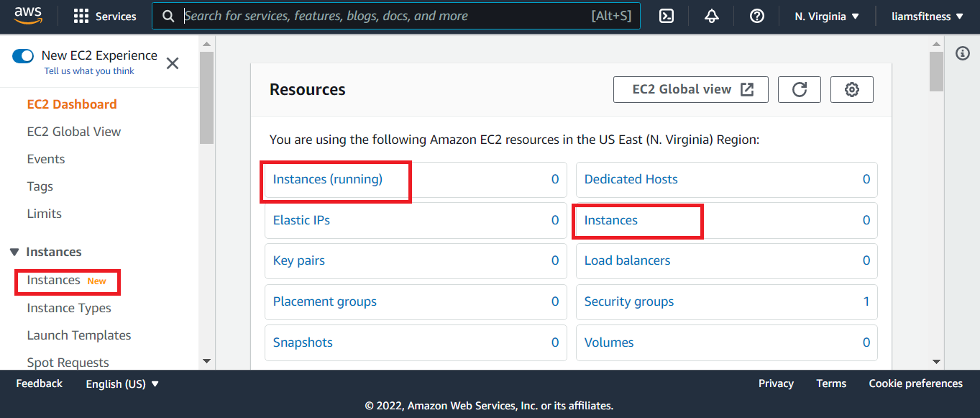Collapse the Instances sidebar section
The height and width of the screenshot is (418, 980).
click(14, 252)
